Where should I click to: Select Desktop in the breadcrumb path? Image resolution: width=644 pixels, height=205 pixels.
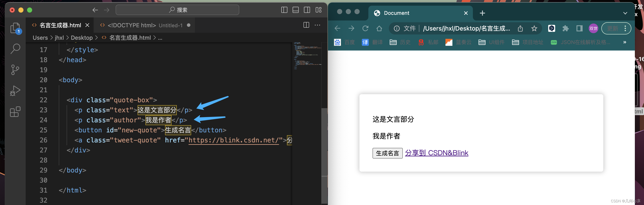coord(82,38)
